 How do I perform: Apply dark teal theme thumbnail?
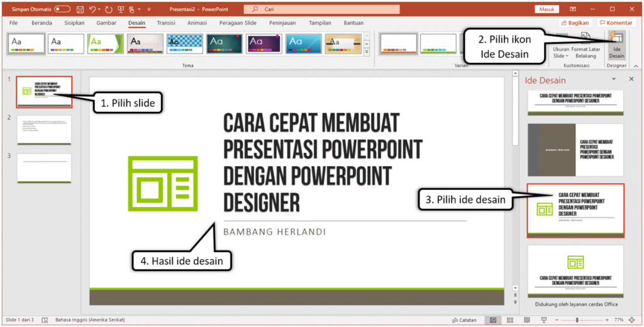coord(225,43)
